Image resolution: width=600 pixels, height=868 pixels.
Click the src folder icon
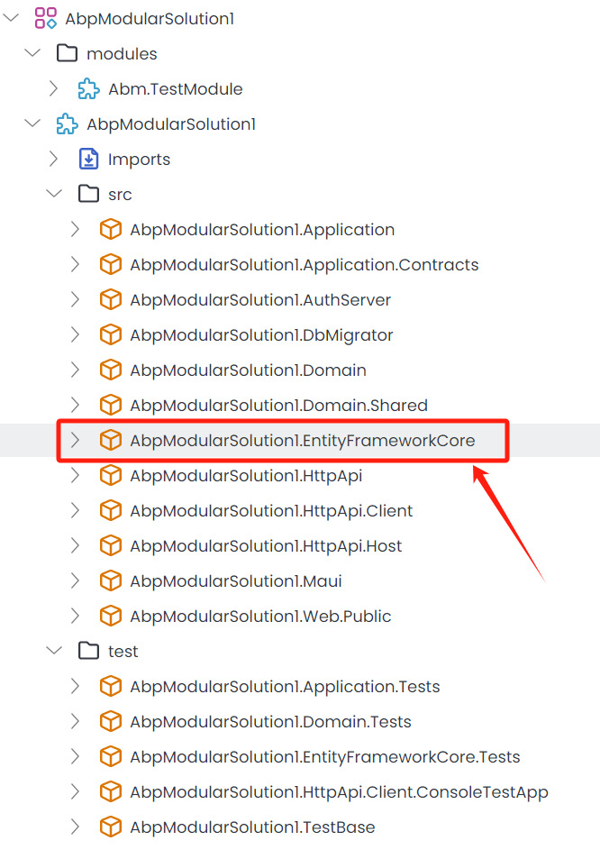[x=88, y=194]
